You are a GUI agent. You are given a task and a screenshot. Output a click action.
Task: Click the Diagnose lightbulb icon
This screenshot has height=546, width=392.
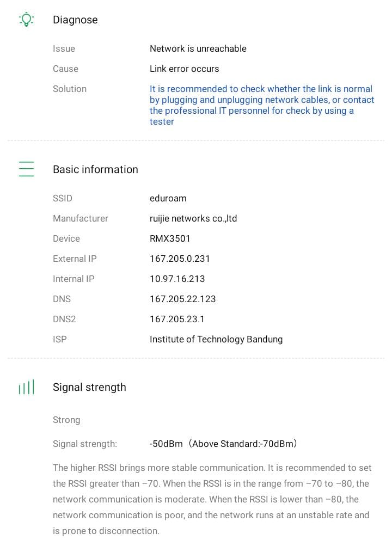26,20
